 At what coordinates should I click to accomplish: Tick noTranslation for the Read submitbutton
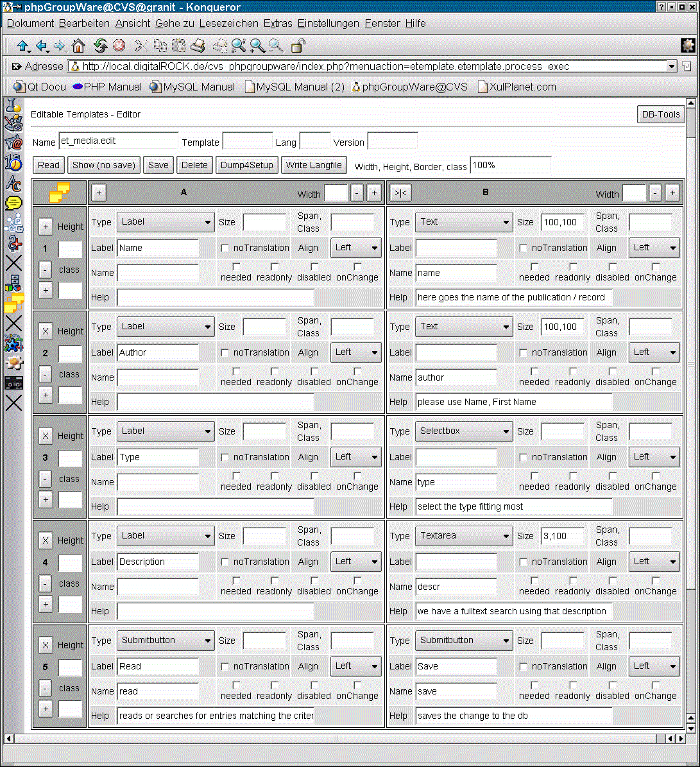pyautogui.click(x=225, y=667)
